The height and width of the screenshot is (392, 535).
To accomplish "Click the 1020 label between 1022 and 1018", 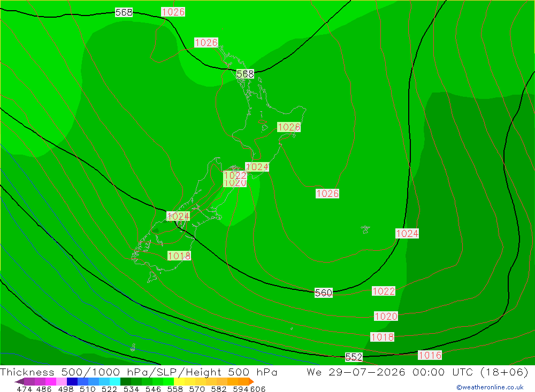I will (386, 316).
